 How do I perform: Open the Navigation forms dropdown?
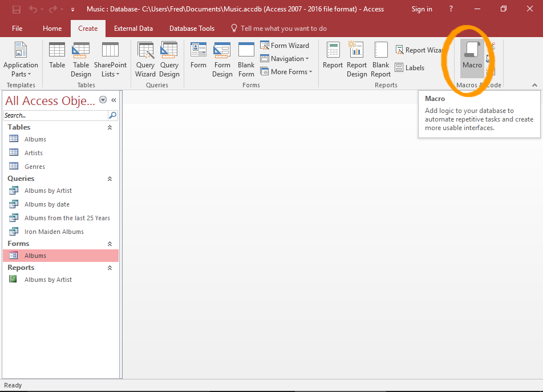285,59
